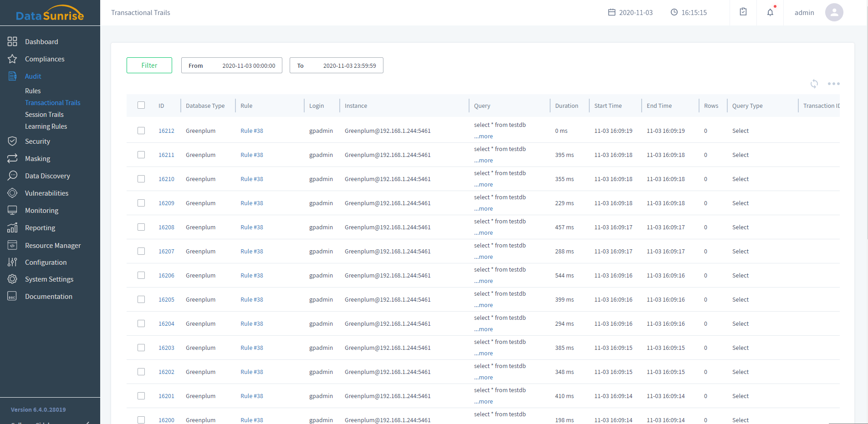Open the clipboard tasks icon in header
This screenshot has width=868, height=424.
tap(743, 12)
